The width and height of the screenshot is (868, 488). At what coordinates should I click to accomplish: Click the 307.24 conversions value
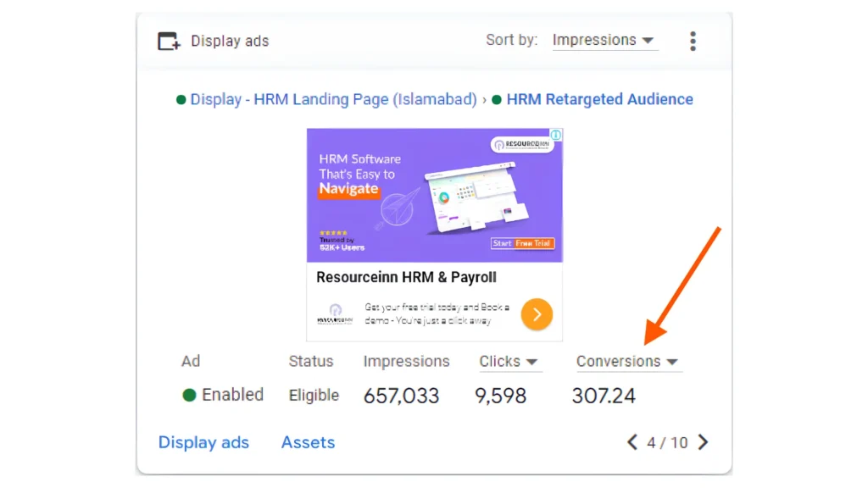604,396
